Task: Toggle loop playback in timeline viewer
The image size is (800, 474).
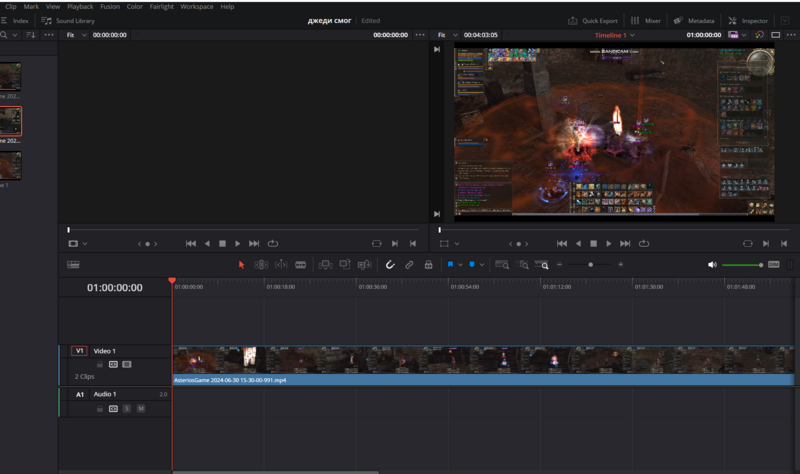Action: (x=644, y=244)
